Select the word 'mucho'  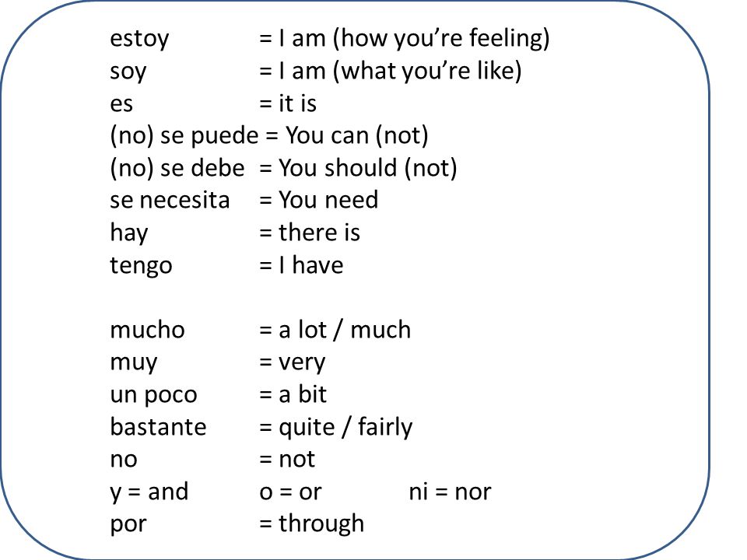(x=147, y=330)
